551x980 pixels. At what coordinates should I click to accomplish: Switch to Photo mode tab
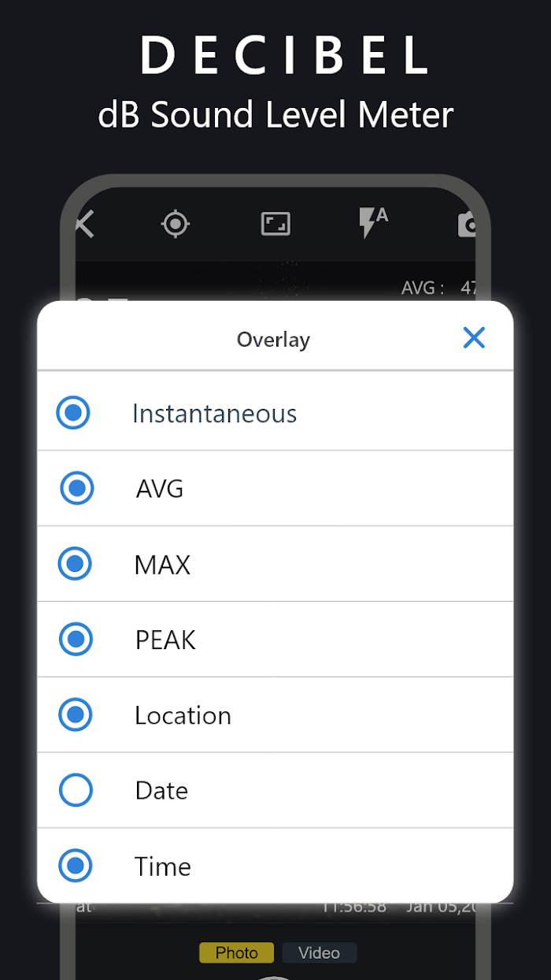click(236, 952)
